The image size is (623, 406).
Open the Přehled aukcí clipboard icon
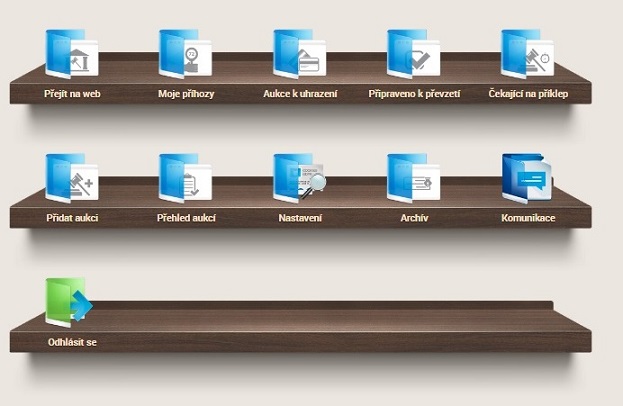pyautogui.click(x=184, y=177)
